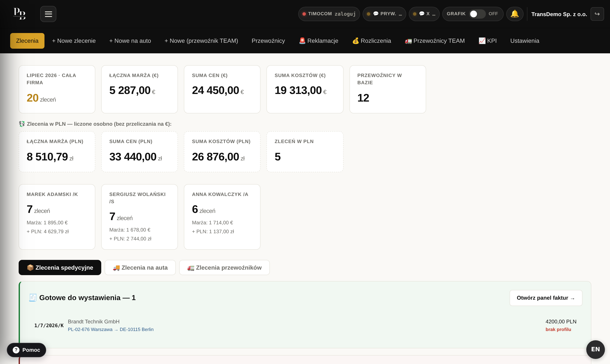This screenshot has width=610, height=364.
Task: Select the Zlecenia menu tab
Action: pyautogui.click(x=27, y=41)
